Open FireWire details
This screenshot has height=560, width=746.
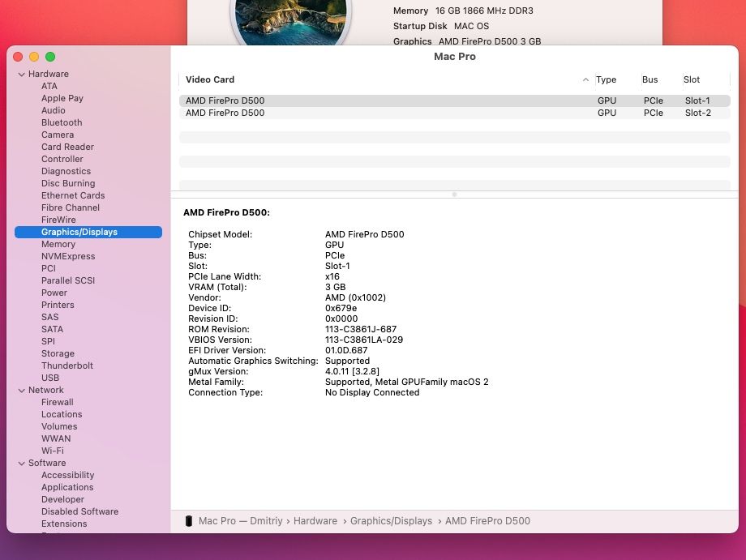click(58, 220)
